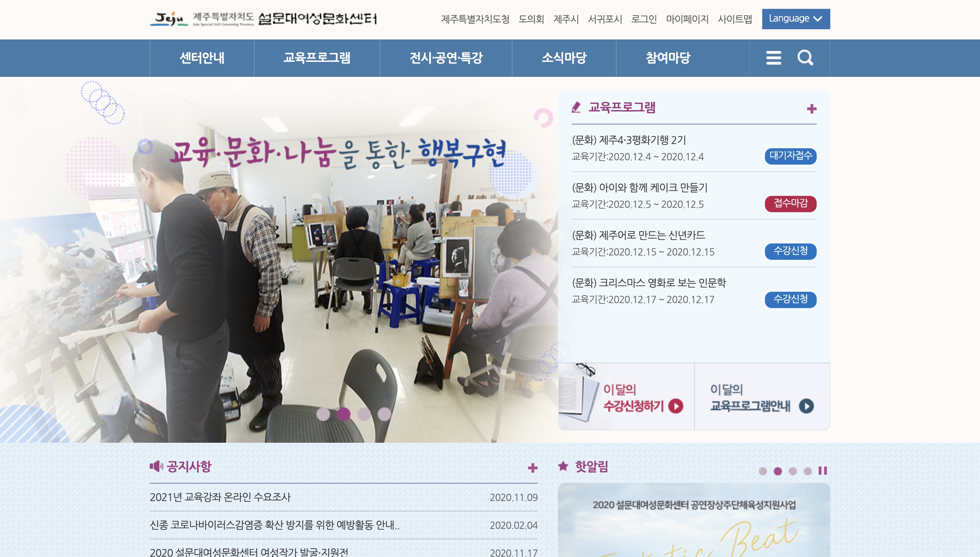Click the plus icon beside 공지사항
This screenshot has width=980, height=557.
[533, 468]
